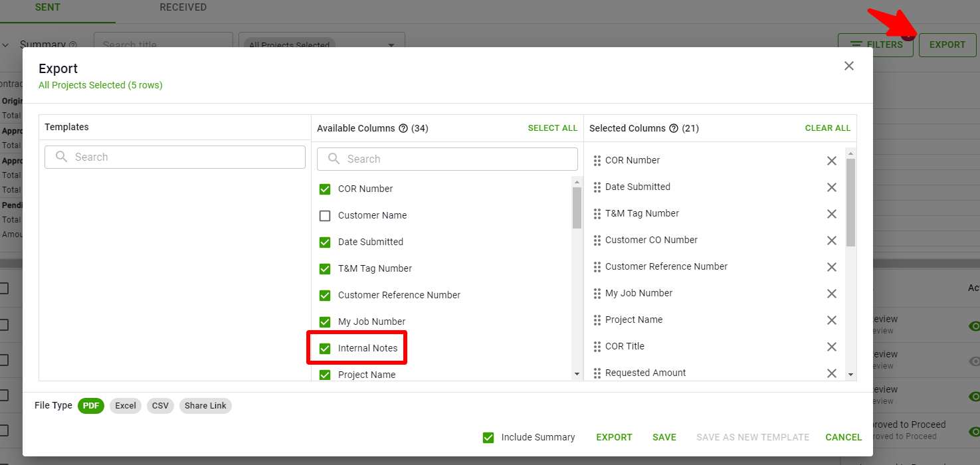The width and height of the screenshot is (980, 465).
Task: Disable the Include Summary checkbox
Action: coord(488,437)
